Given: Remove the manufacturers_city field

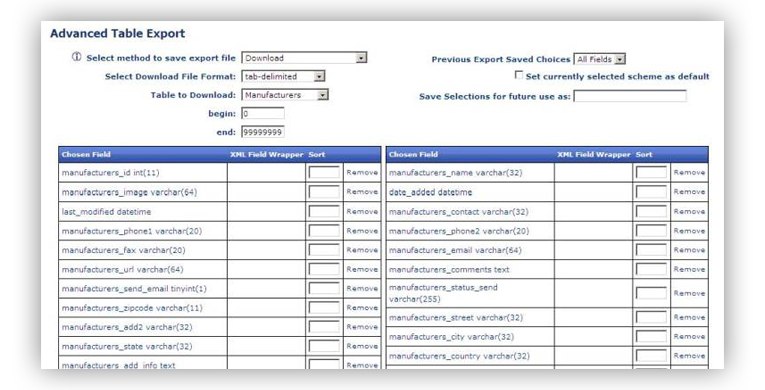Looking at the screenshot, I should [x=689, y=336].
